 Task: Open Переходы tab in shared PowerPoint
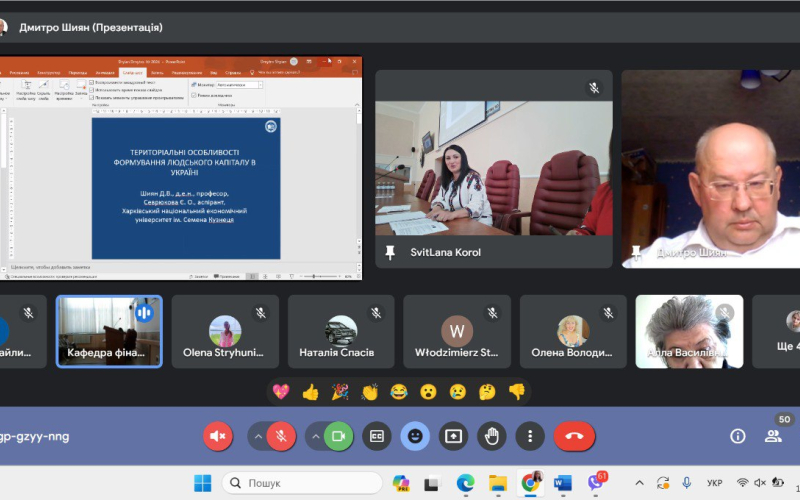tap(78, 73)
